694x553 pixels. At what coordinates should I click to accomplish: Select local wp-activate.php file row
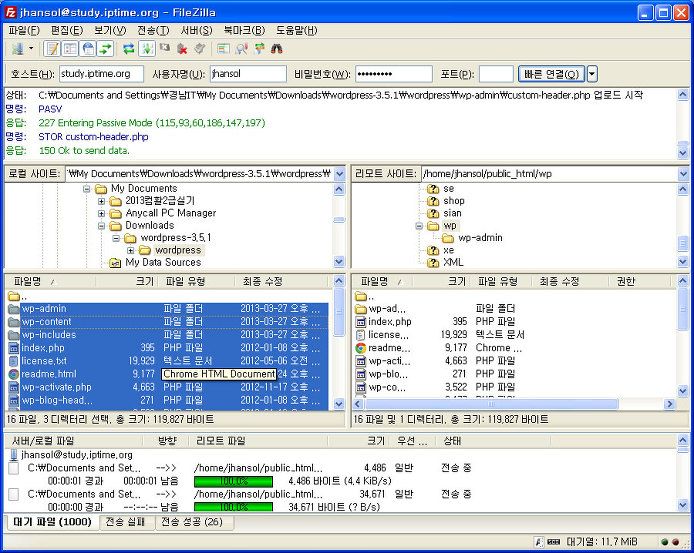[x=168, y=387]
